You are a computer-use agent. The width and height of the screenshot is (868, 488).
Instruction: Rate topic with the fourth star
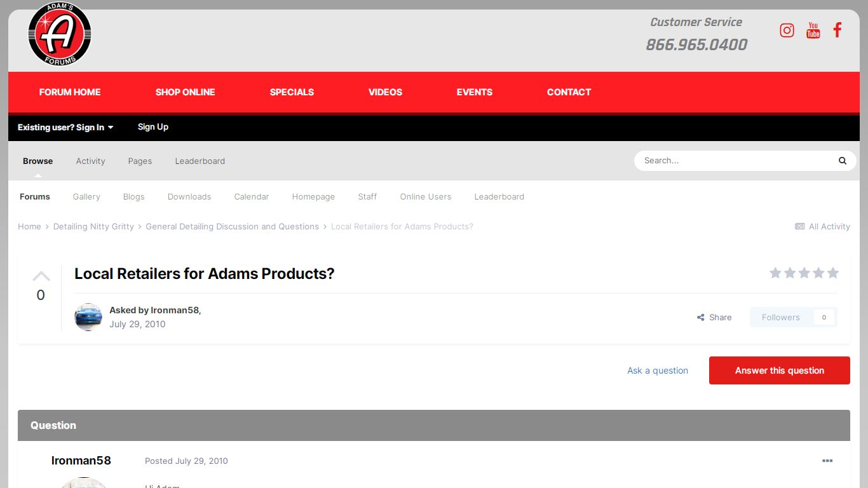[818, 273]
